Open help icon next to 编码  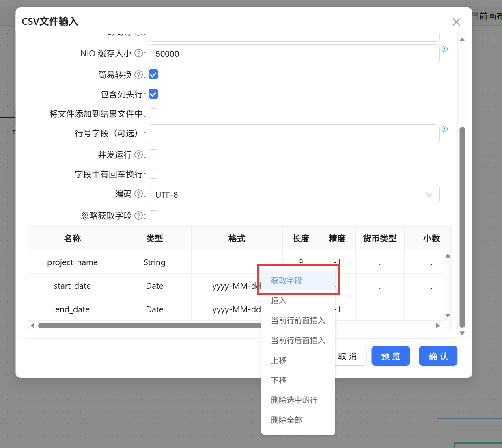click(138, 194)
